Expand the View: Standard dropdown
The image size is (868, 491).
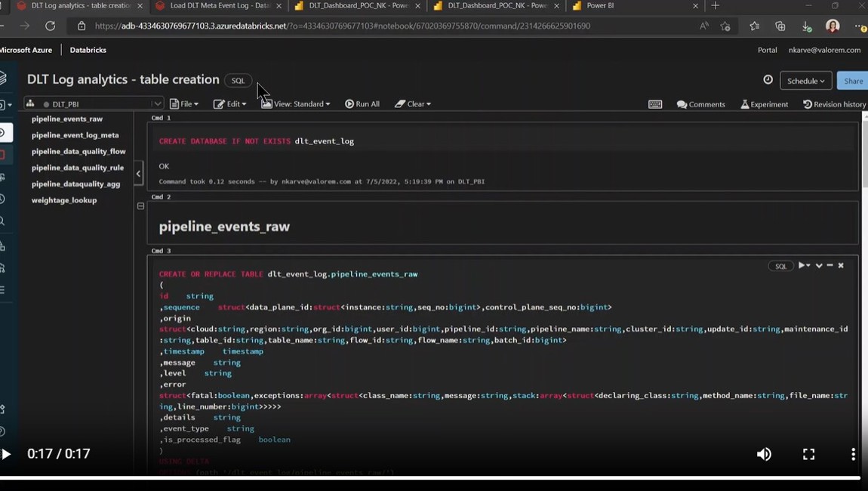point(296,104)
